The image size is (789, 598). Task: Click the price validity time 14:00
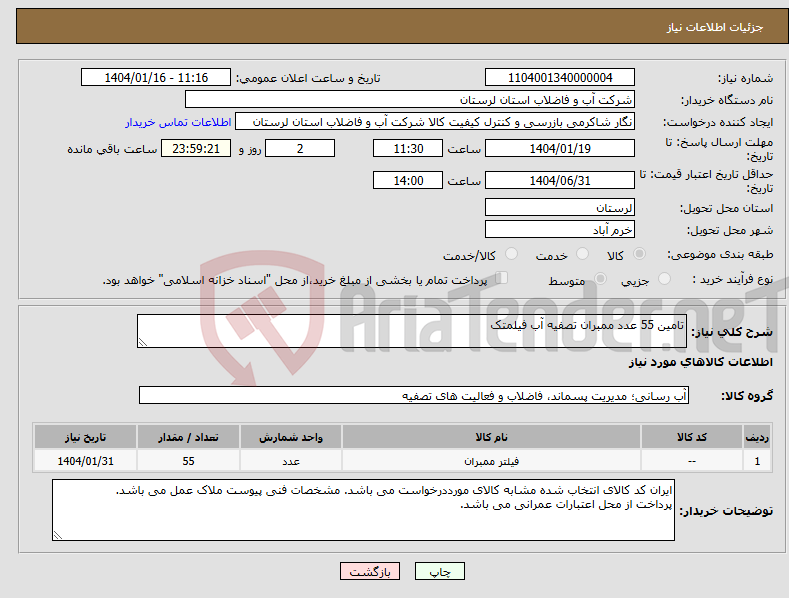(x=408, y=180)
